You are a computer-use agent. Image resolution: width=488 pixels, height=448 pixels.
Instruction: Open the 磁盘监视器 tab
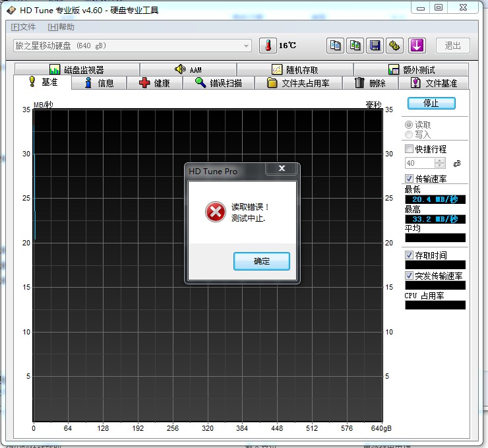(x=77, y=69)
